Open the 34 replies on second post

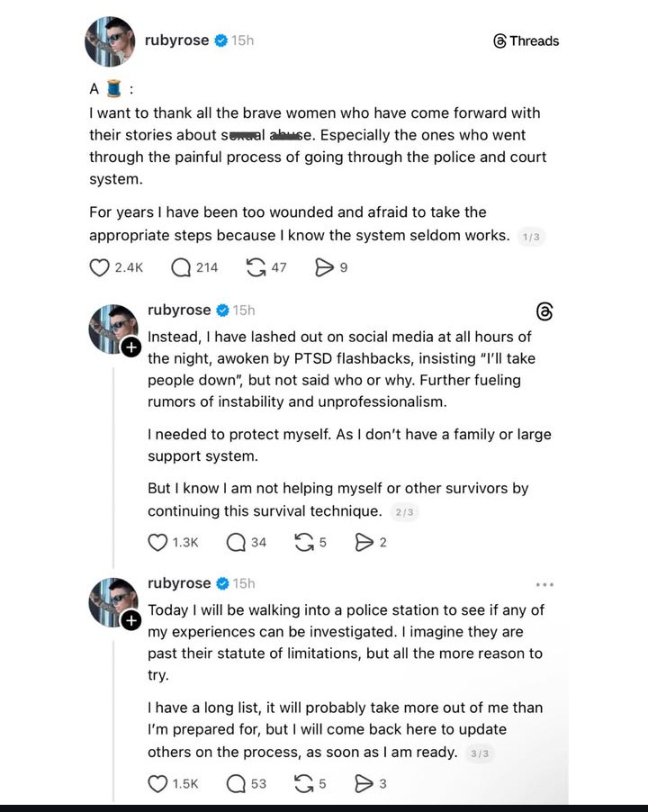(x=237, y=542)
